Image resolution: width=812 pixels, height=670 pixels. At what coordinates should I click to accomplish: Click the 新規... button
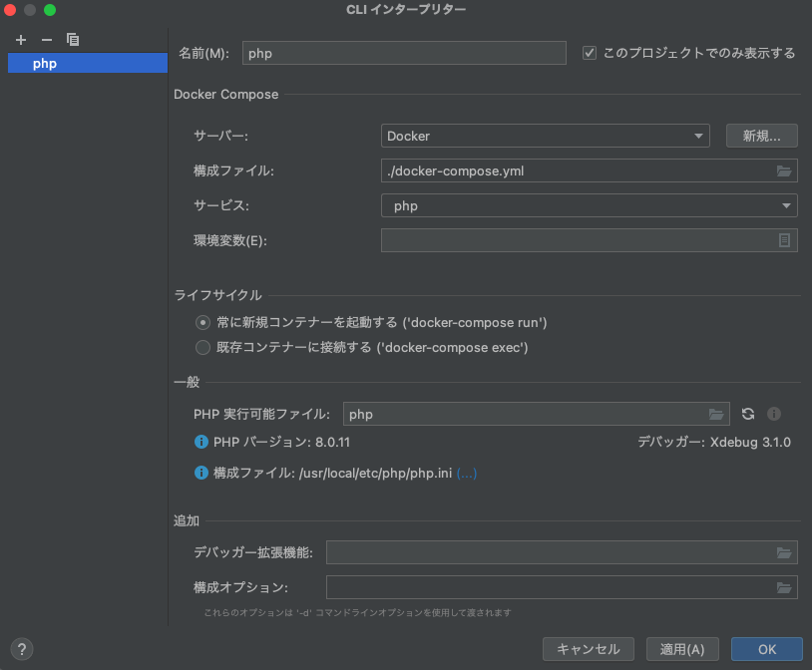click(x=761, y=137)
